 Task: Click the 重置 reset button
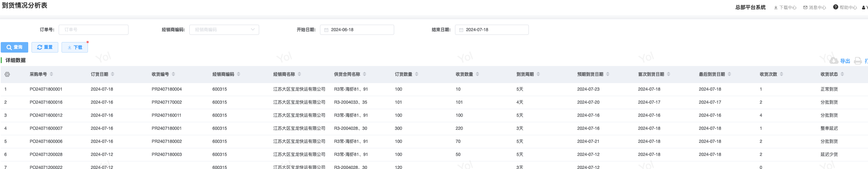(x=45, y=47)
